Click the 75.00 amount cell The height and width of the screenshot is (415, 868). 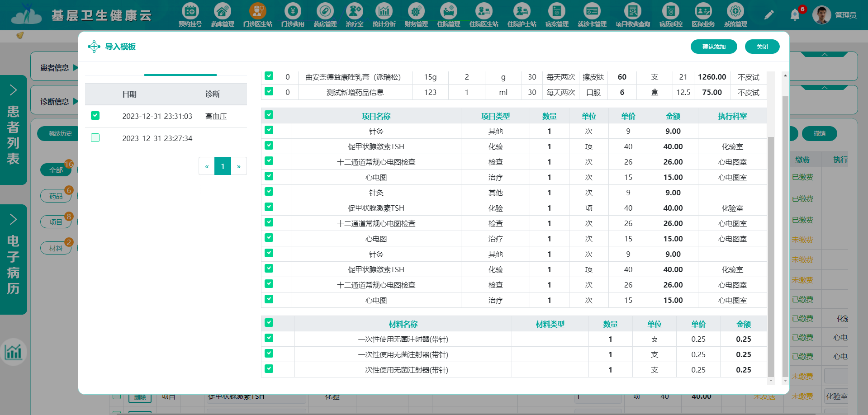(712, 92)
